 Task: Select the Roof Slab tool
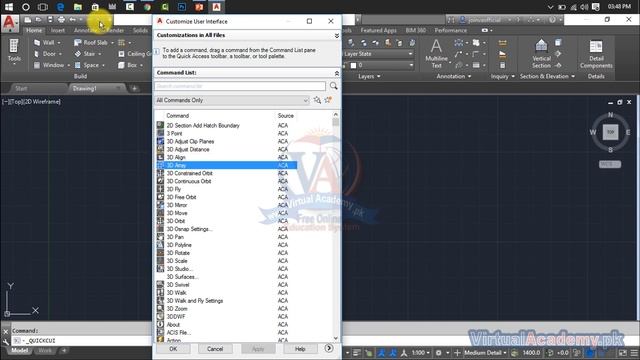pyautogui.click(x=91, y=42)
